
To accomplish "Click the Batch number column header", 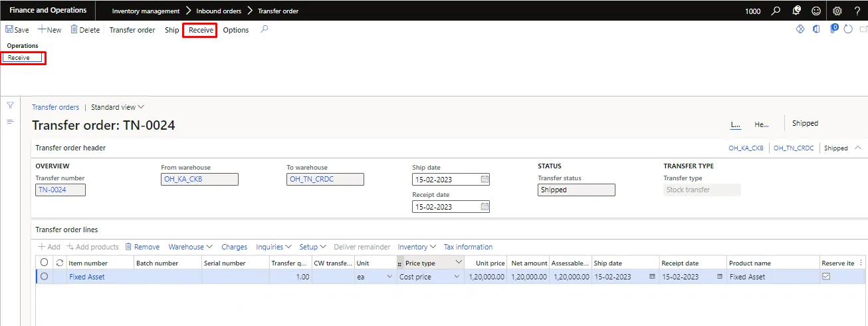I will [167, 263].
